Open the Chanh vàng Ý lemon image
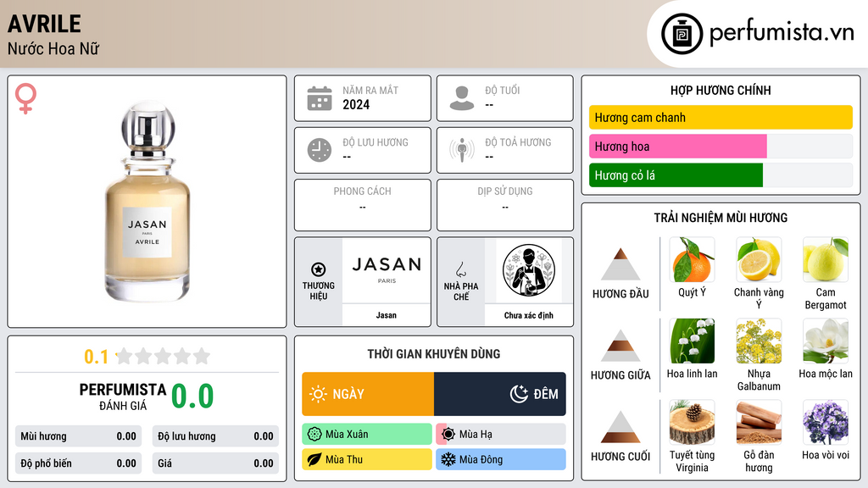Image resolution: width=868 pixels, height=488 pixels. pos(759,259)
